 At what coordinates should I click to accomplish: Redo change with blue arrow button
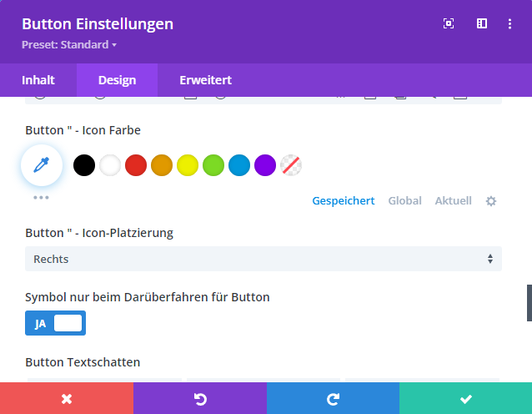tap(333, 399)
